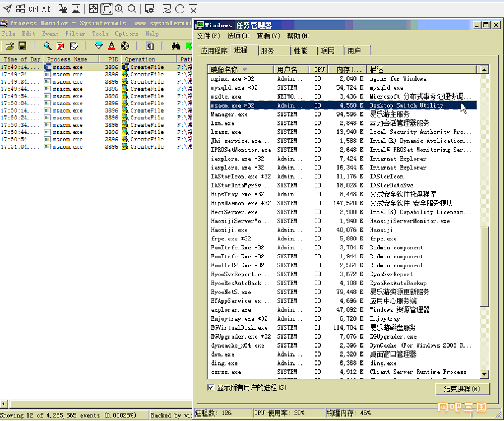Image resolution: width=504 pixels, height=421 pixels.
Task: Click the 结束进程(E) button
Action: click(461, 388)
